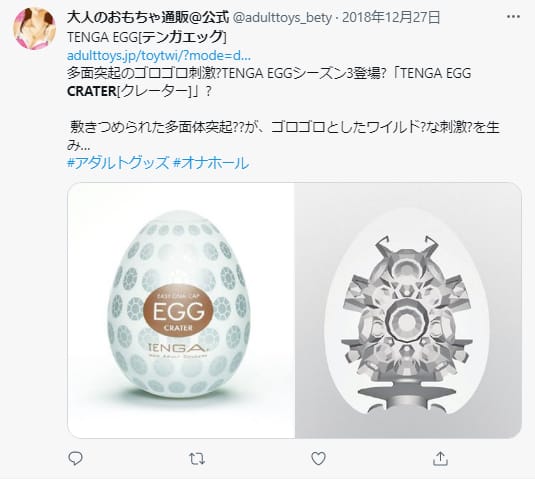Like the tweet with the heart icon
The height and width of the screenshot is (480, 535).
coord(318,459)
